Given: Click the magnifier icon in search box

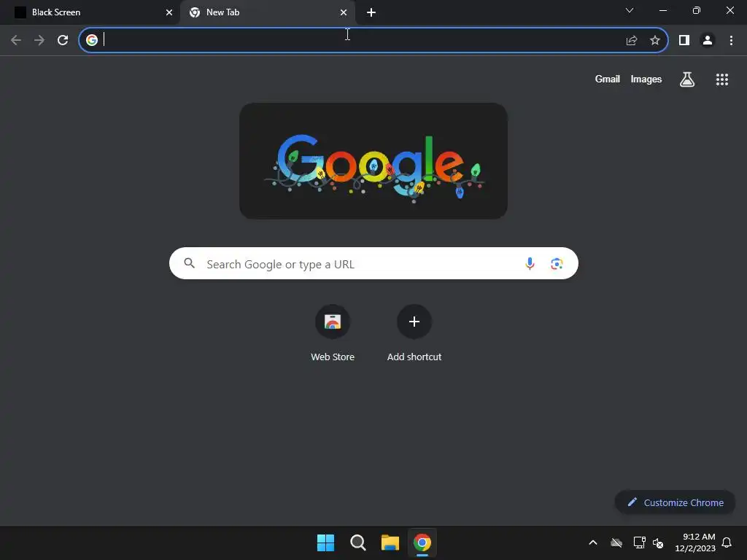Looking at the screenshot, I should coord(189,262).
